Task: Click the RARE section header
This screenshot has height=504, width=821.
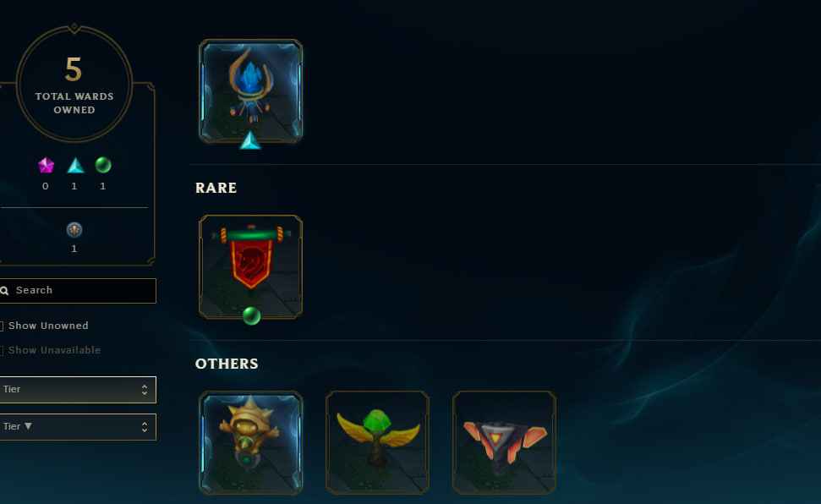Action: 216,188
